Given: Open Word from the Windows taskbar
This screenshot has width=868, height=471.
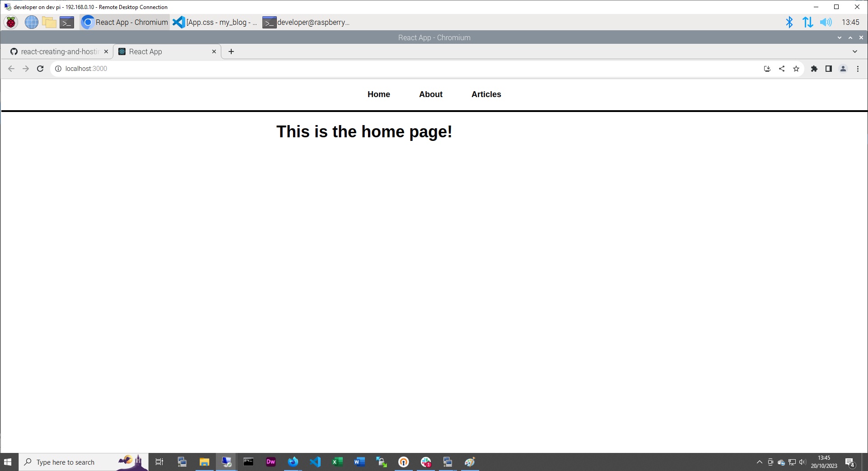Looking at the screenshot, I should (x=359, y=462).
